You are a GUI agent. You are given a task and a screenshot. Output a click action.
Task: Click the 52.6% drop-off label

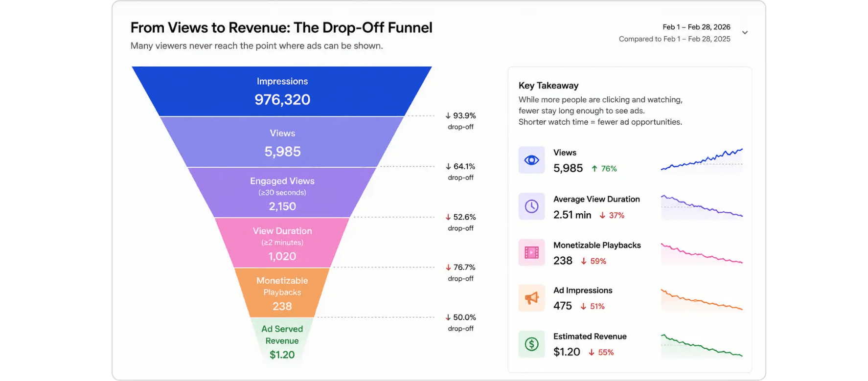pos(460,222)
